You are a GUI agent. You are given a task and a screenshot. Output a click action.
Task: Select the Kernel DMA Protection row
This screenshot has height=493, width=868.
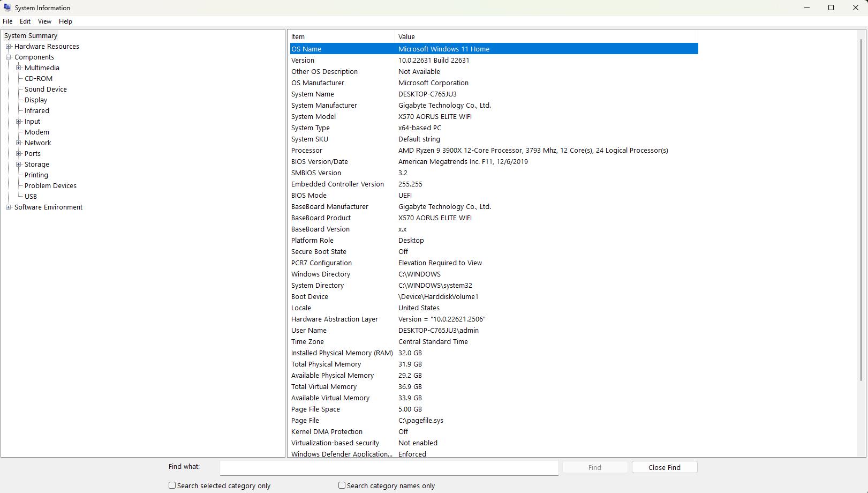pyautogui.click(x=494, y=431)
